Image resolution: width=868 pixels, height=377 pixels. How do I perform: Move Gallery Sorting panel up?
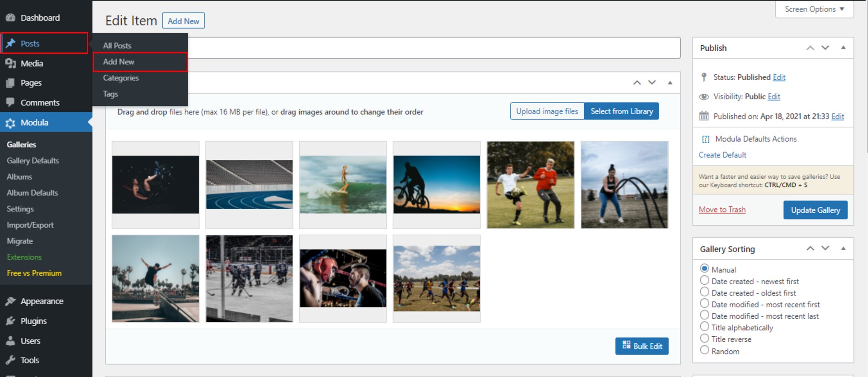tap(810, 248)
